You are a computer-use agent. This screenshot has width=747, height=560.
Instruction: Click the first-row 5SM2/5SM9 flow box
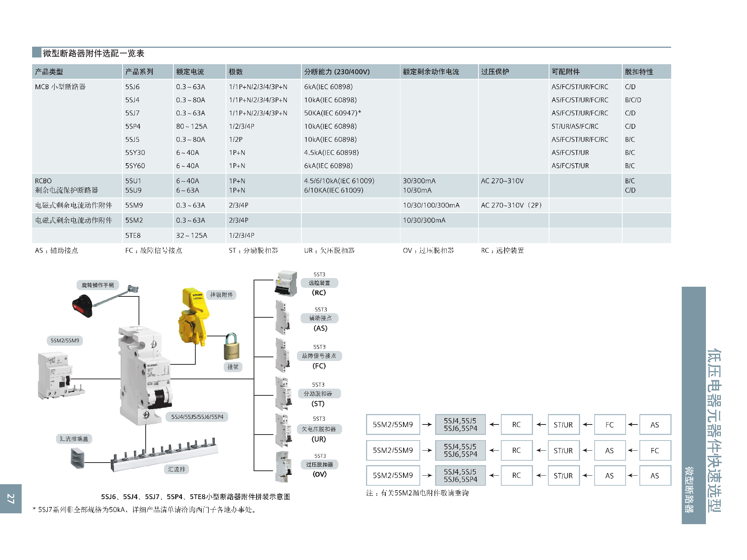click(x=393, y=424)
